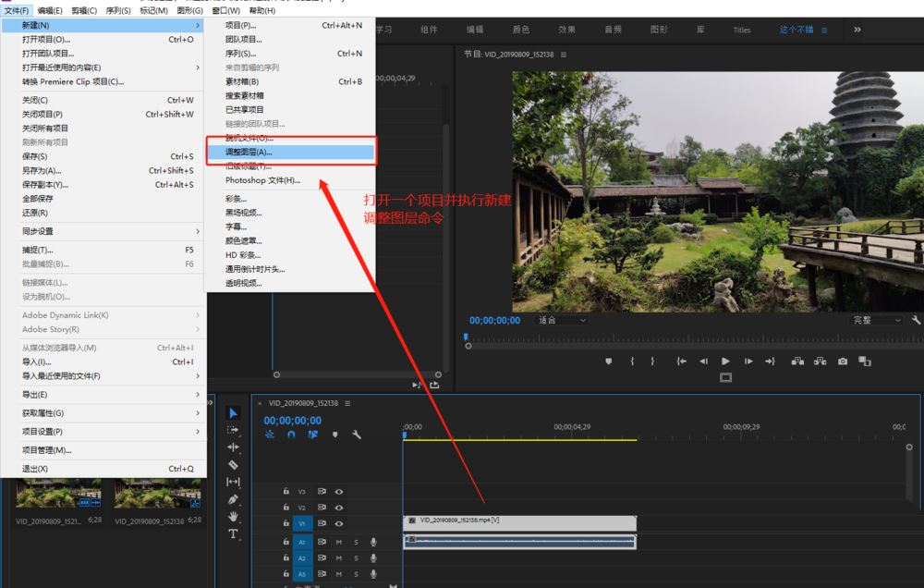Select the Selection tool arrow
This screenshot has width=924, height=588.
(x=234, y=413)
